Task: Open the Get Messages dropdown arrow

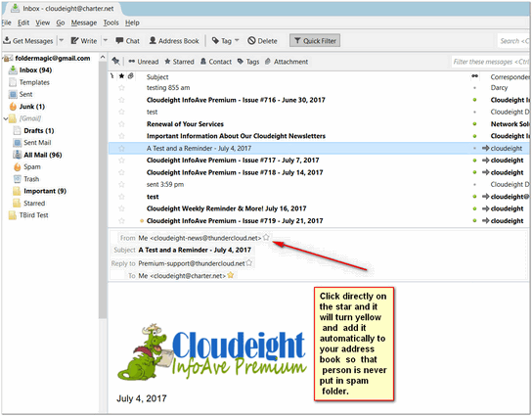Action: (x=62, y=40)
